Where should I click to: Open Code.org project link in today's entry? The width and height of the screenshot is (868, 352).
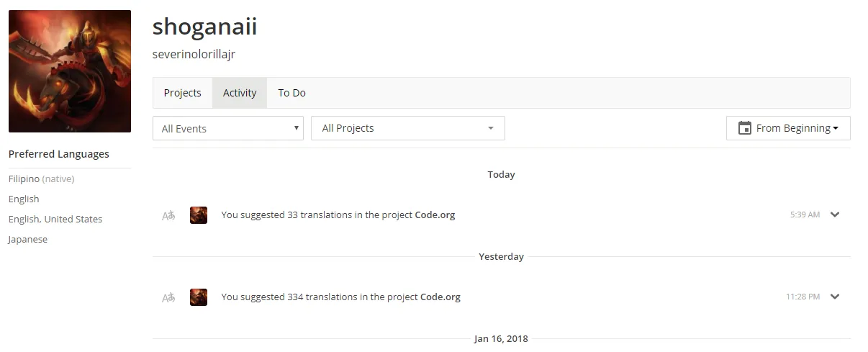[435, 215]
